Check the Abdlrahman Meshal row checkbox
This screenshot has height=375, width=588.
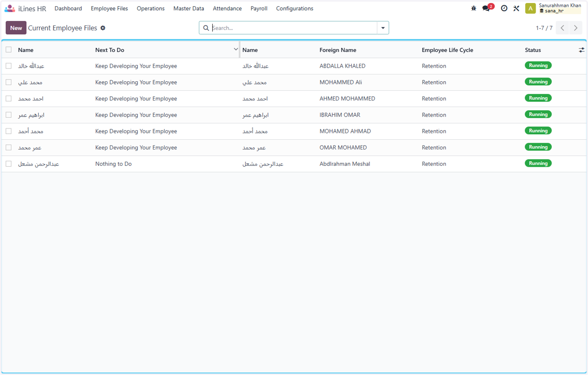[x=8, y=164]
